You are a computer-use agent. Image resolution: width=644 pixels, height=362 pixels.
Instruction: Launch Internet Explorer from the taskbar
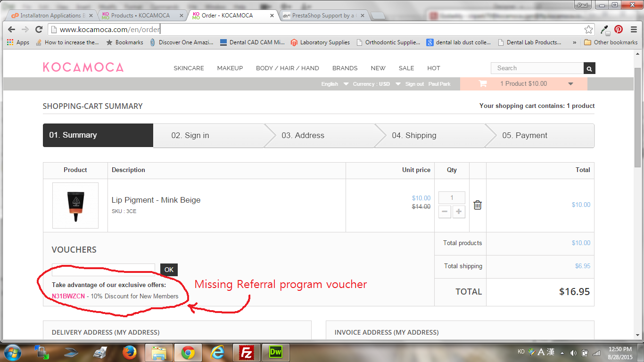(217, 353)
